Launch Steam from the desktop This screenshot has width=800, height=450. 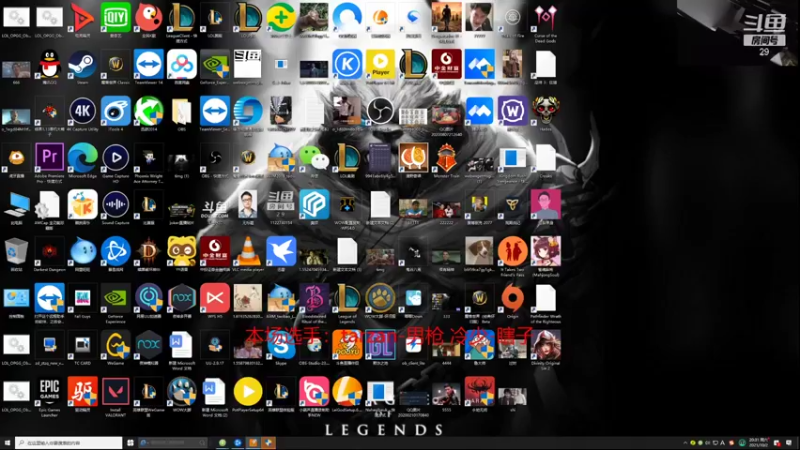tap(83, 64)
